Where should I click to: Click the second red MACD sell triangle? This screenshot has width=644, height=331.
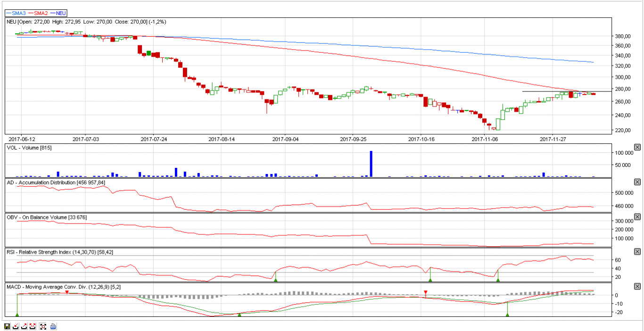[426, 292]
